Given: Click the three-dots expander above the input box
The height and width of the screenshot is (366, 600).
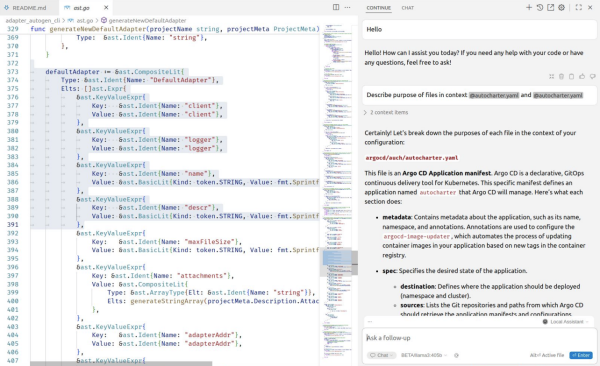Looking at the screenshot, I should 370,322.
